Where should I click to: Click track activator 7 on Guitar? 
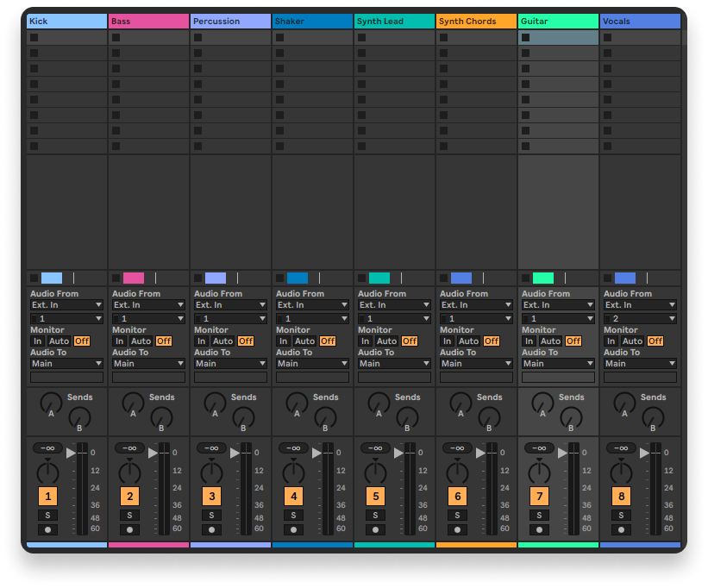(x=539, y=496)
